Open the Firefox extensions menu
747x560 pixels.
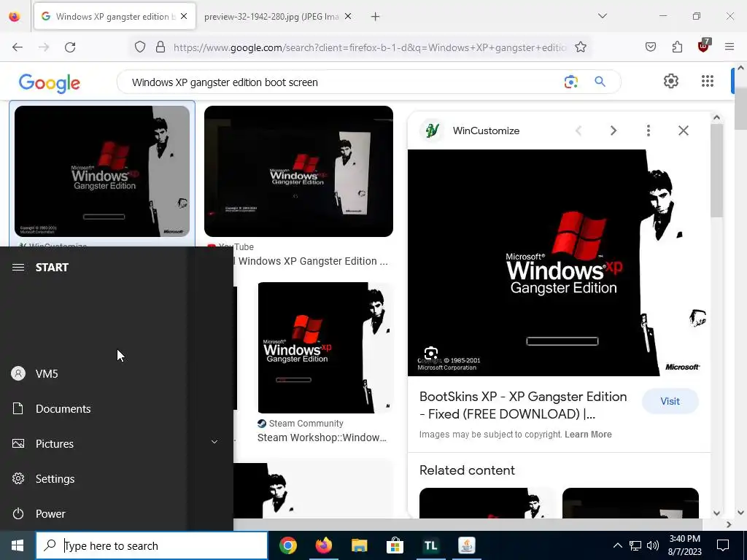(677, 47)
